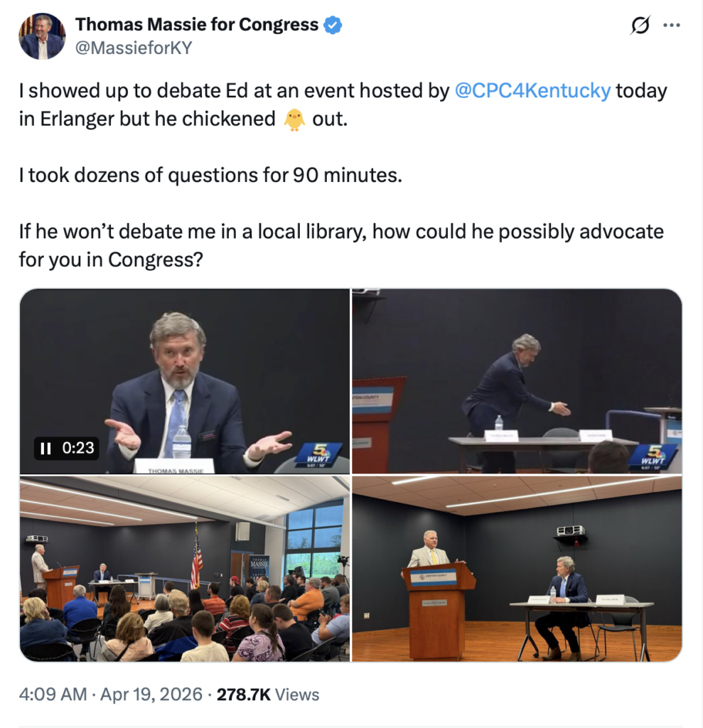Image resolution: width=703 pixels, height=728 pixels.
Task: Click the 0:23 video time indicator
Action: (x=78, y=448)
